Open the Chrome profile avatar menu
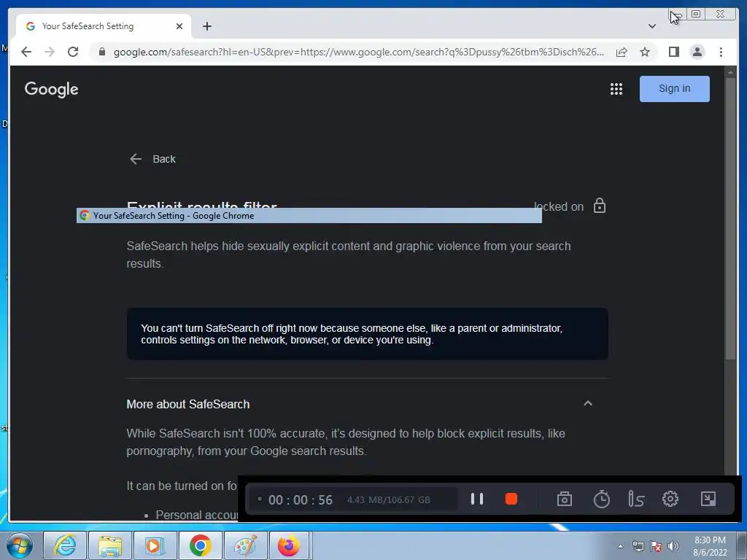 click(x=697, y=52)
